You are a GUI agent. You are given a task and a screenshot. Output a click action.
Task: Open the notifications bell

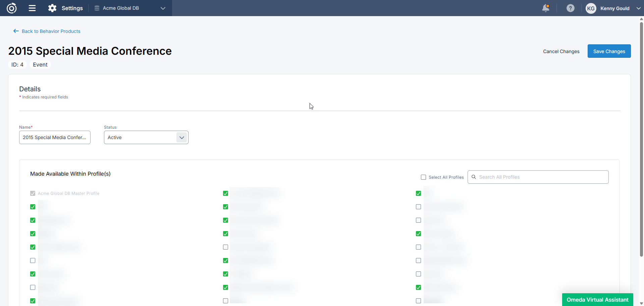coord(546,8)
